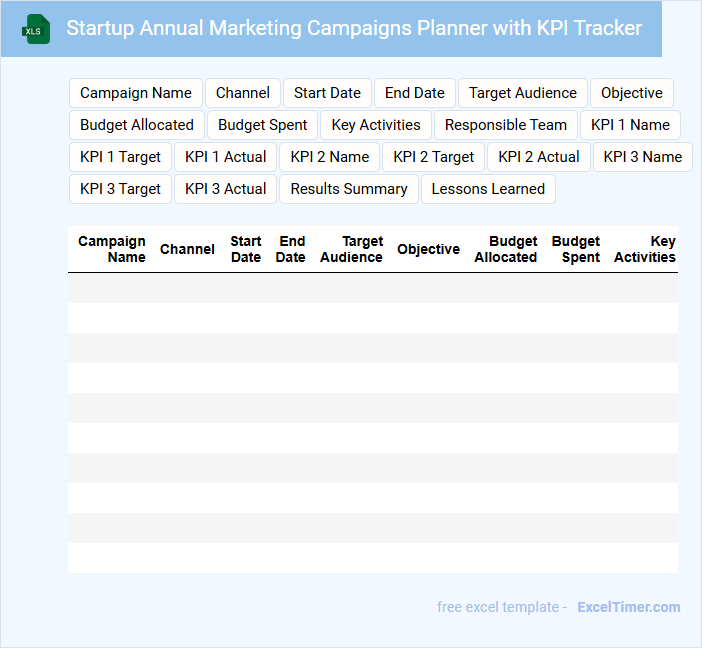Click the Campaign Name table header
The width and height of the screenshot is (702, 648).
coord(112,249)
